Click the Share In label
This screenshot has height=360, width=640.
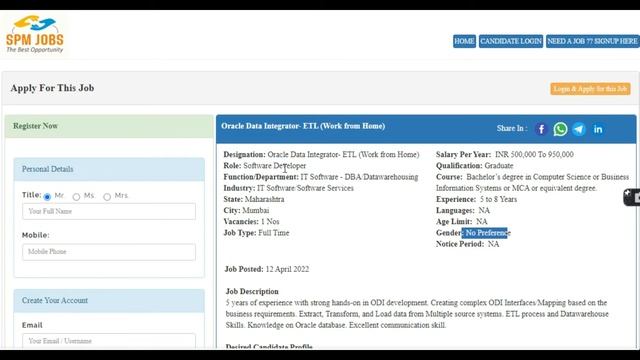coord(512,128)
